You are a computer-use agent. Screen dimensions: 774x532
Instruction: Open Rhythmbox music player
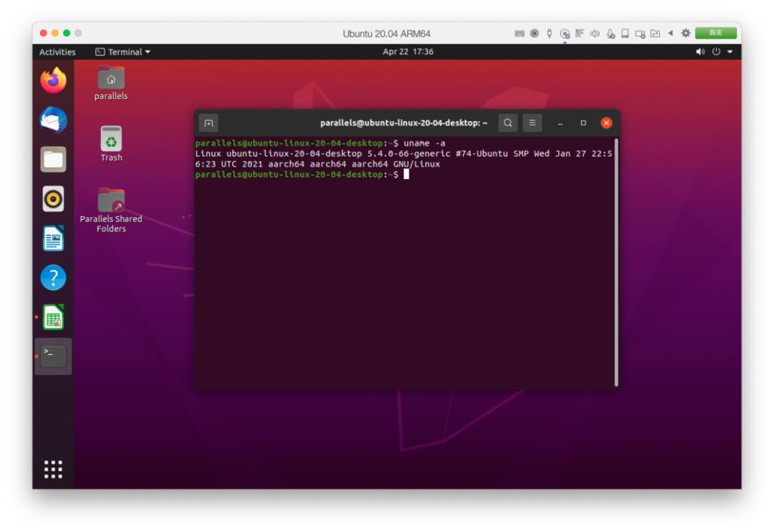pos(54,199)
